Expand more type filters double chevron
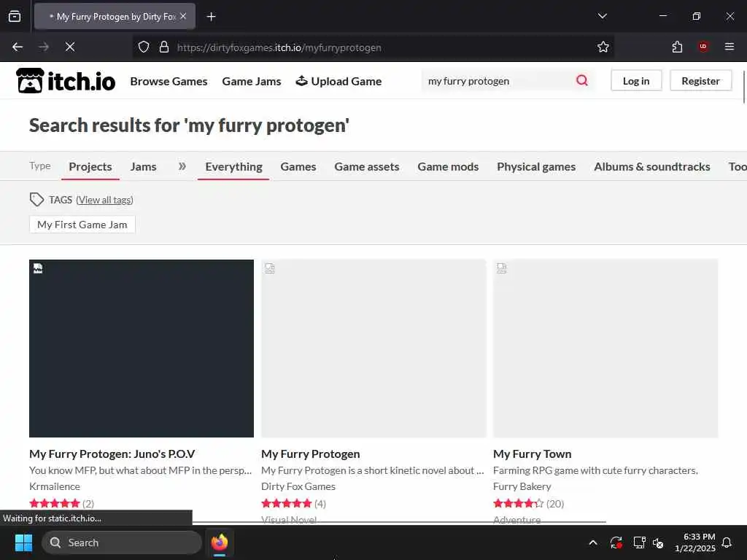The width and height of the screenshot is (747, 560). [182, 166]
